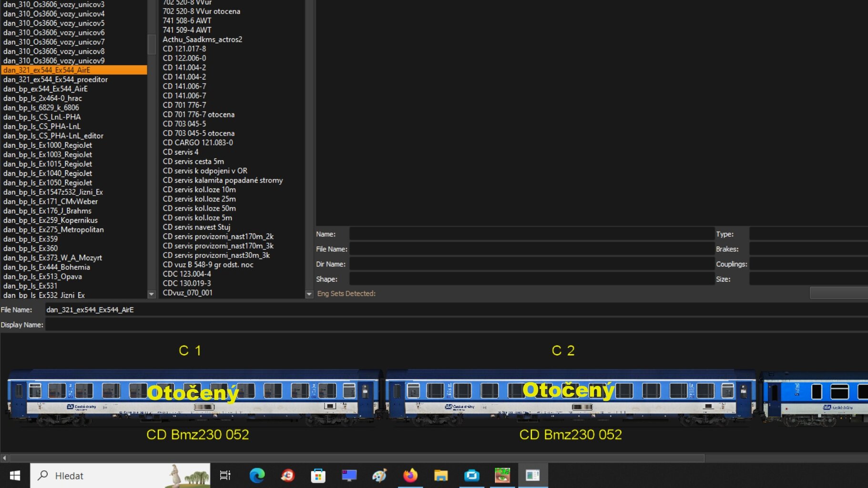The height and width of the screenshot is (488, 868).
Task: Click the Size field
Action: tap(808, 279)
